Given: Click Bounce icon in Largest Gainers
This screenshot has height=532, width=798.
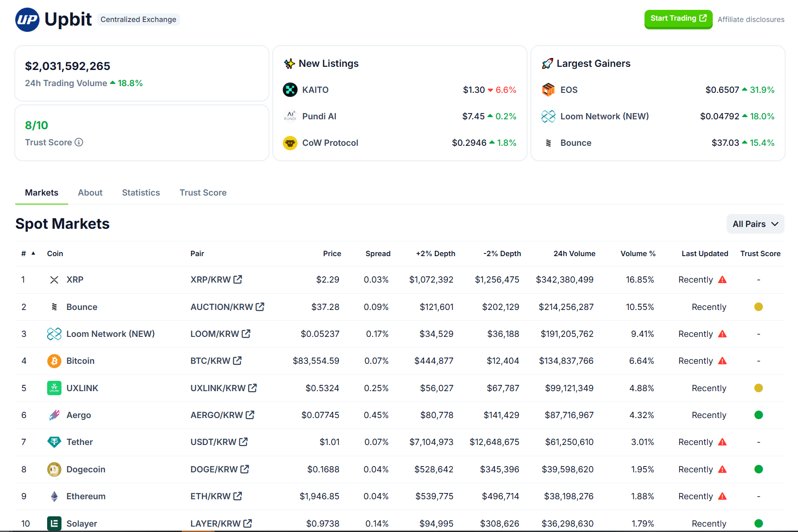Looking at the screenshot, I should (548, 143).
